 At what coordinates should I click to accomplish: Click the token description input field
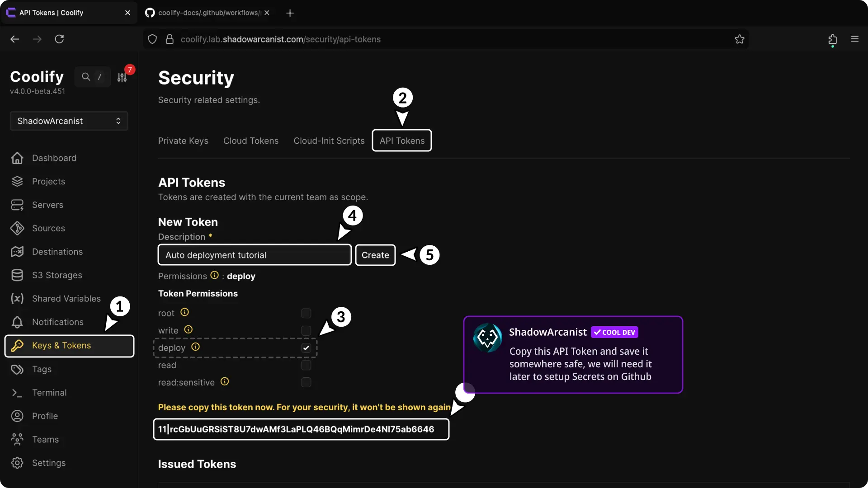point(255,255)
